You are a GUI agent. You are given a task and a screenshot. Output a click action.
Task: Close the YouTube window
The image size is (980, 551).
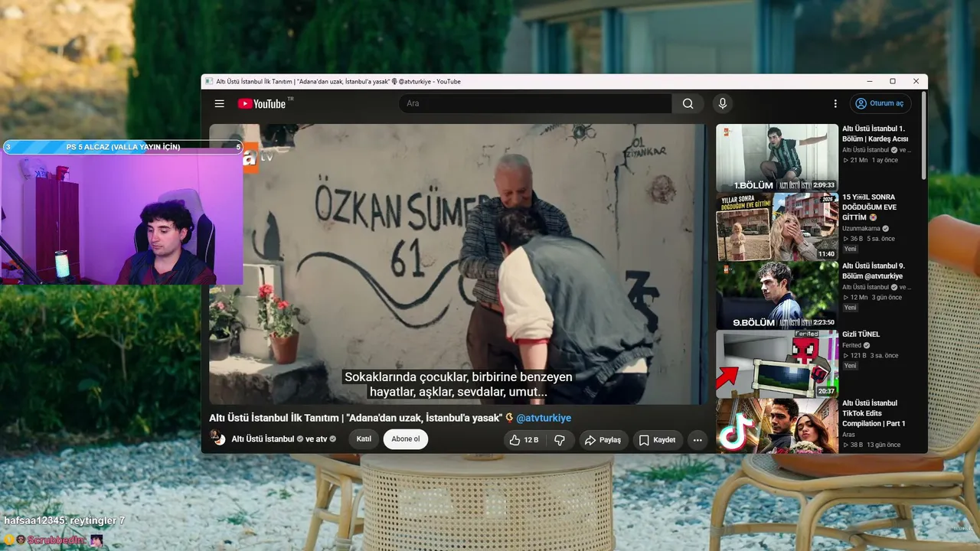(916, 81)
